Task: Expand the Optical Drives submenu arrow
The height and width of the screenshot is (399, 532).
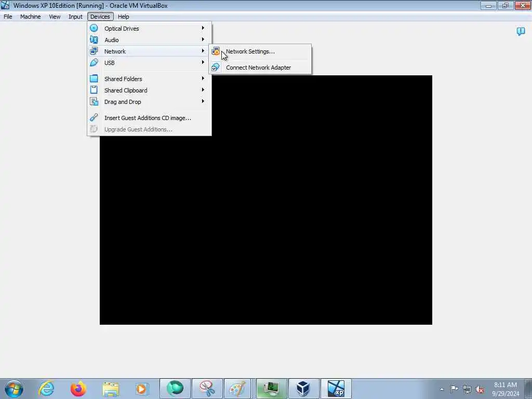Action: click(x=203, y=28)
